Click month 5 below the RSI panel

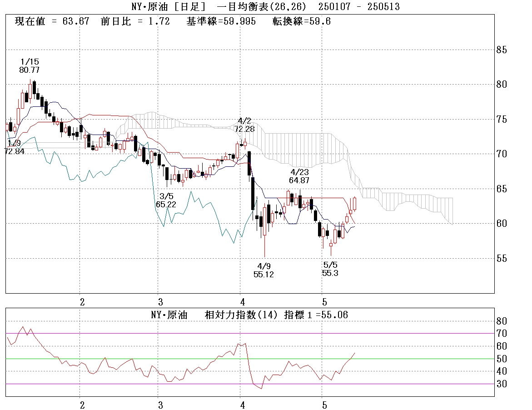point(324,405)
